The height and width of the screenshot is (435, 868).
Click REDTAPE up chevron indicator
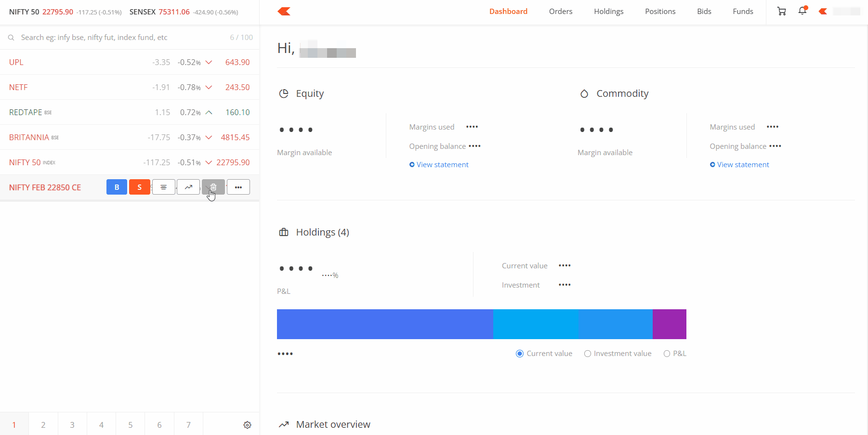[x=209, y=112]
